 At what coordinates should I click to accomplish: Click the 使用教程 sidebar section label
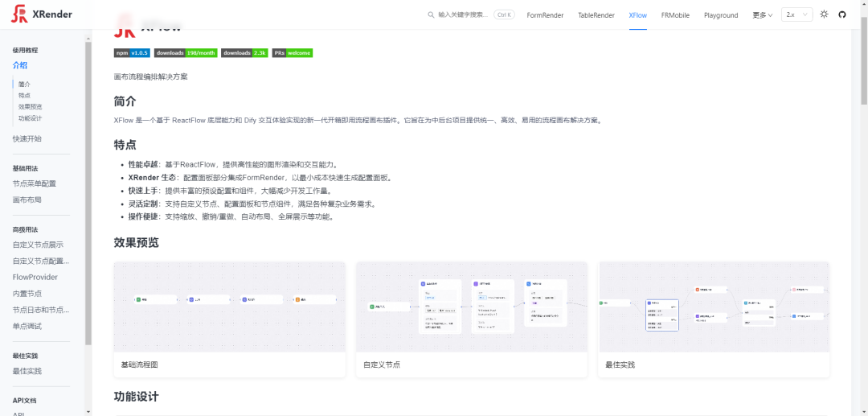pos(26,51)
